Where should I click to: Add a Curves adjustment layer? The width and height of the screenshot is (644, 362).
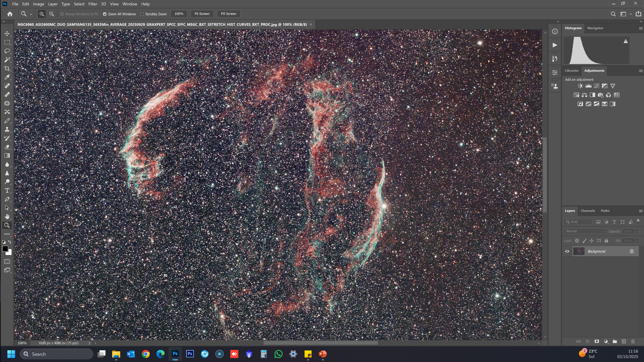point(597,86)
